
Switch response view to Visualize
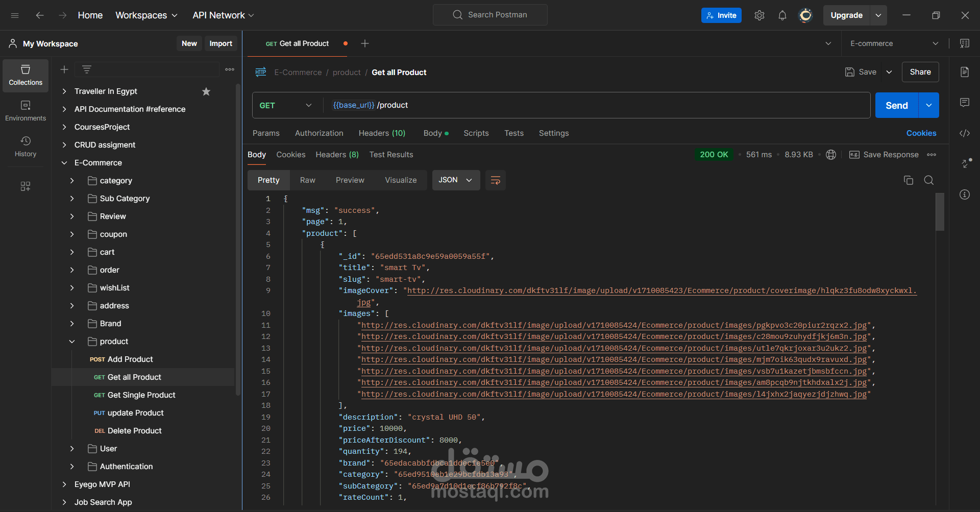401,180
